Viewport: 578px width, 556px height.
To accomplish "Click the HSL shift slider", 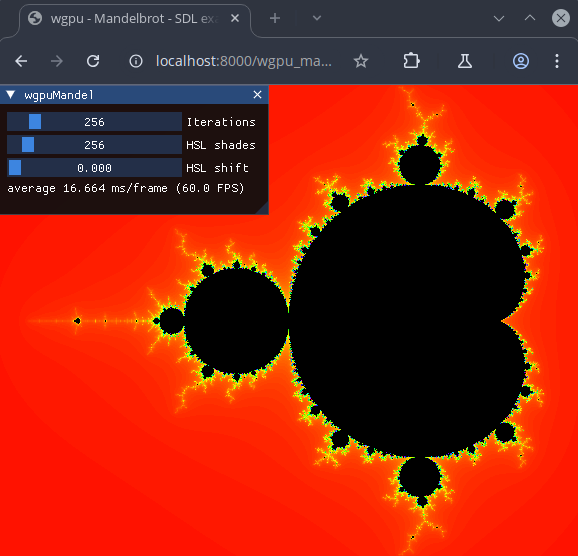I will 94,168.
